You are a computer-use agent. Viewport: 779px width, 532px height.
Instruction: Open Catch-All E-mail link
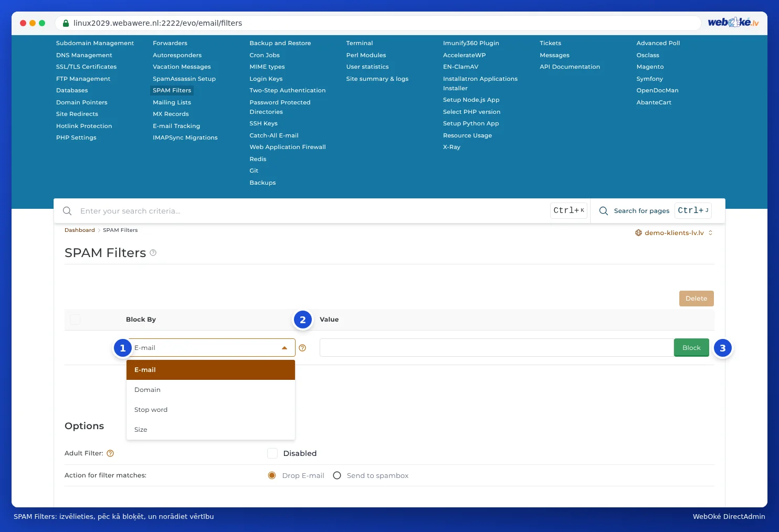[x=274, y=135]
